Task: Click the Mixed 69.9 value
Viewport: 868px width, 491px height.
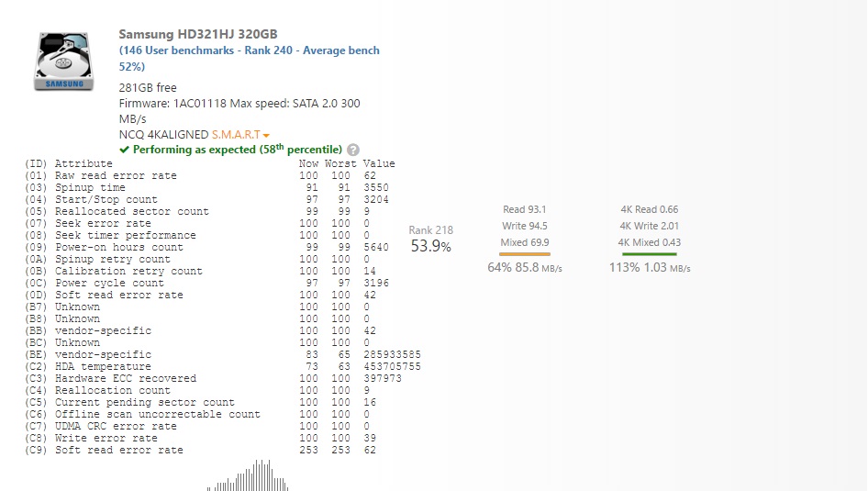Action: [x=524, y=242]
